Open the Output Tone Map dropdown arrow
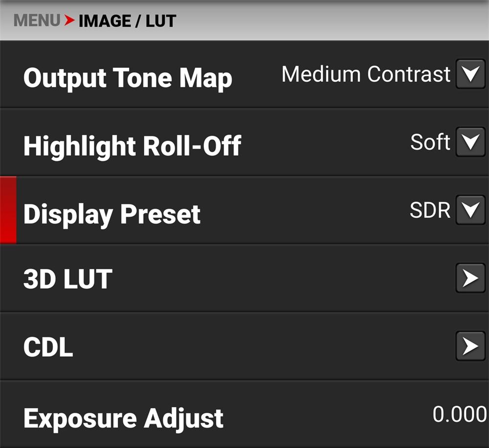This screenshot has width=489, height=448. [x=470, y=74]
